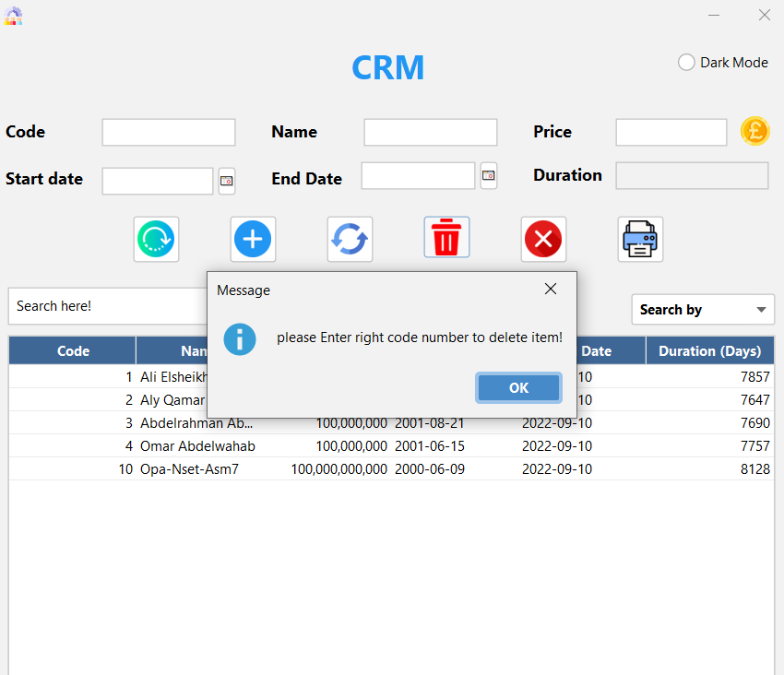Sort by the Code column header
Screen dimensions: 784x675
[73, 350]
